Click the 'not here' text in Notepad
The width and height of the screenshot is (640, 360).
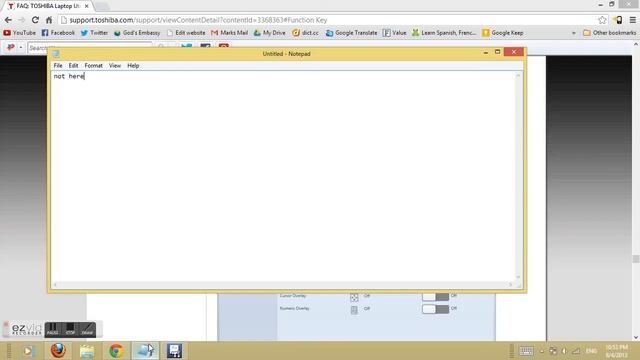pos(69,76)
